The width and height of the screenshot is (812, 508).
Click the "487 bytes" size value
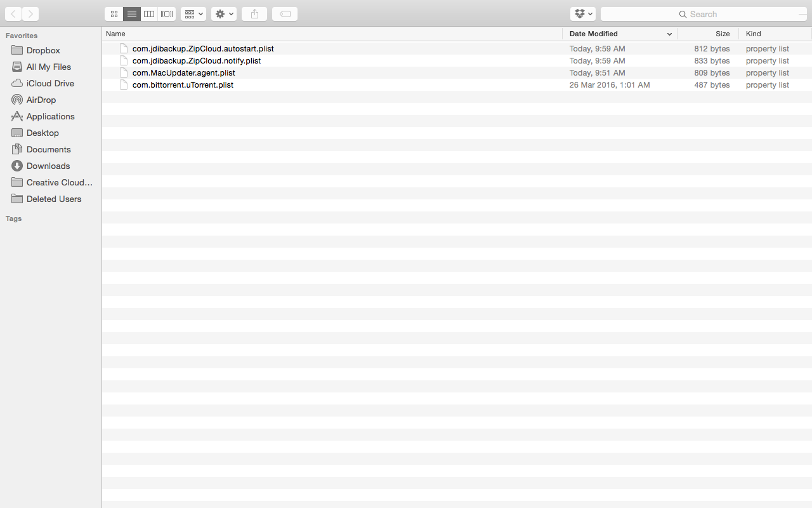(712, 85)
